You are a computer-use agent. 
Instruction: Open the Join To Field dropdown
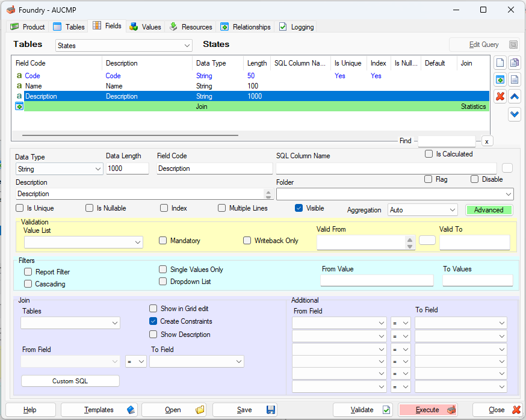197,362
